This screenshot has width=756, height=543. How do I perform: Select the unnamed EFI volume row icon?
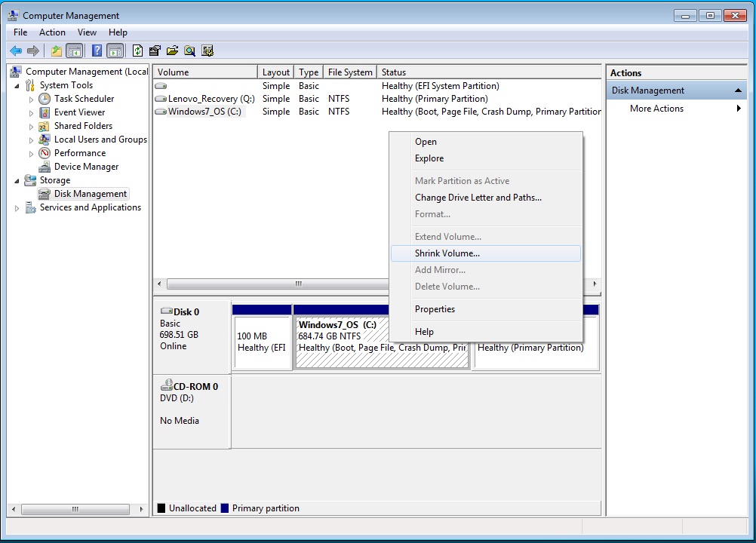pos(161,86)
